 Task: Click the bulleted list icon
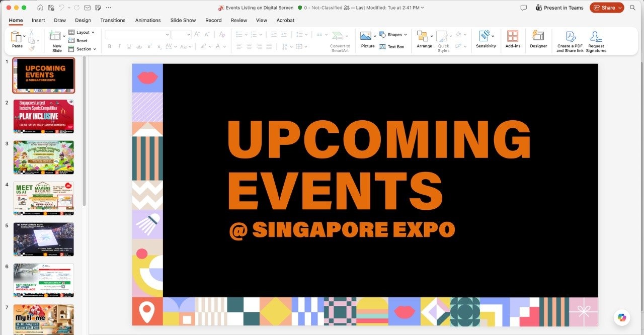(x=239, y=34)
